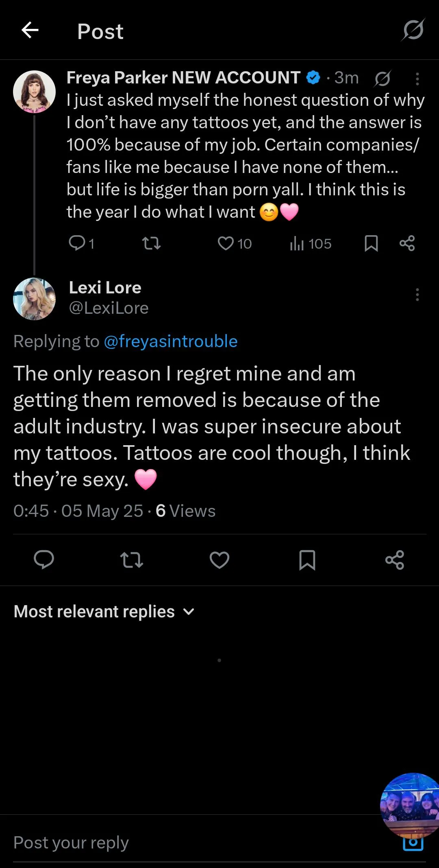This screenshot has width=439, height=868.
Task: Tap Grok icon beside Freya's post timestamp
Action: (x=382, y=78)
